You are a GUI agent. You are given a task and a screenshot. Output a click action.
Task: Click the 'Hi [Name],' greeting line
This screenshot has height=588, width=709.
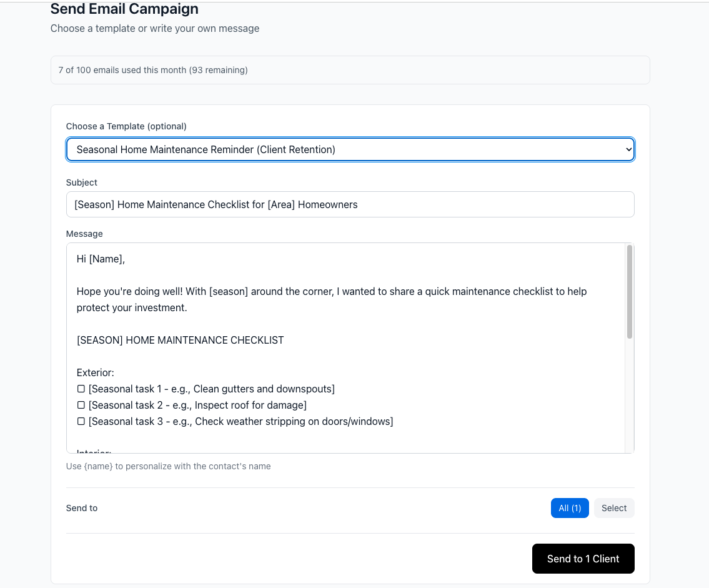100,259
